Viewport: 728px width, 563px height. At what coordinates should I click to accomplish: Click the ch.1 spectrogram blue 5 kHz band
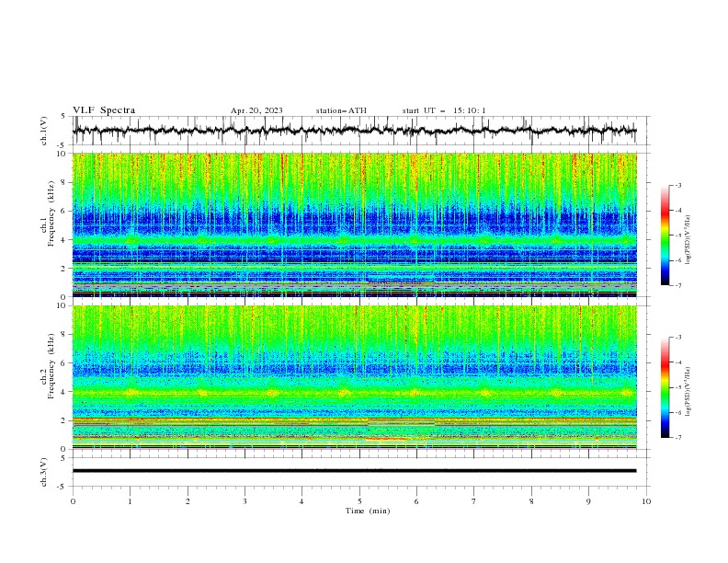pyautogui.click(x=354, y=221)
